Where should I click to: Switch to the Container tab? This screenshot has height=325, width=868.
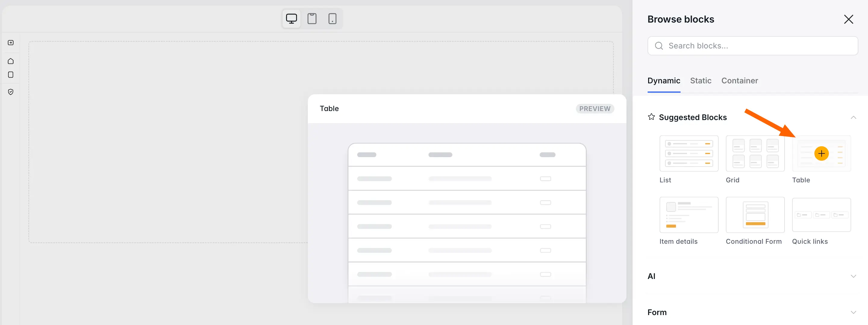point(739,81)
